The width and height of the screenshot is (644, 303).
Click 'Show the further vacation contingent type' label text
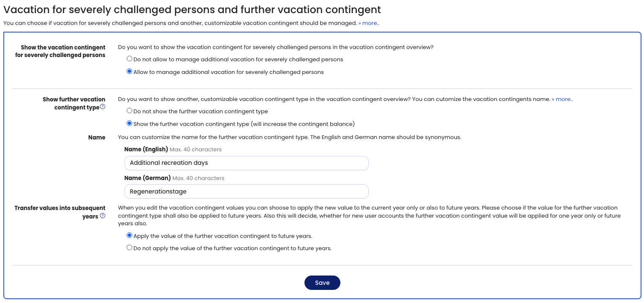pos(244,124)
